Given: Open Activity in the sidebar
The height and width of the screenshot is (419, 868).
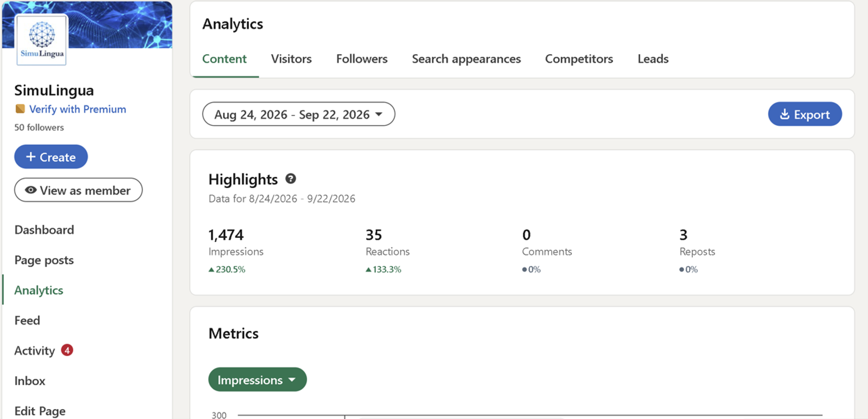Looking at the screenshot, I should point(35,351).
